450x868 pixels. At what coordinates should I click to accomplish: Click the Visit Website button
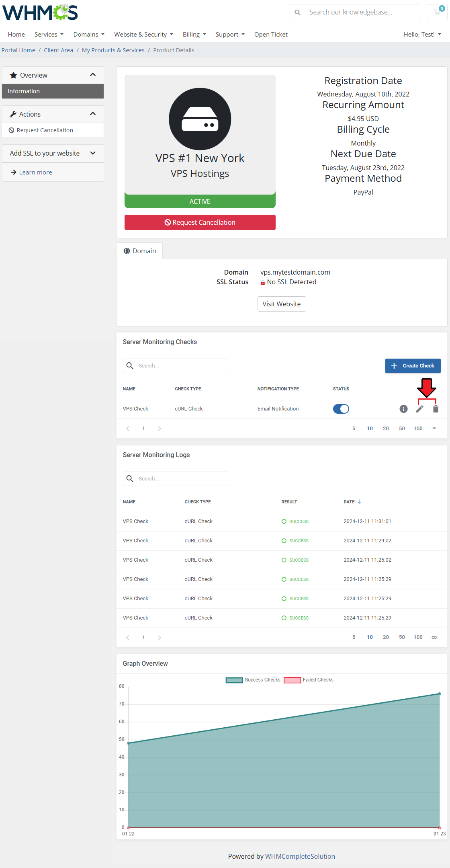tap(282, 304)
